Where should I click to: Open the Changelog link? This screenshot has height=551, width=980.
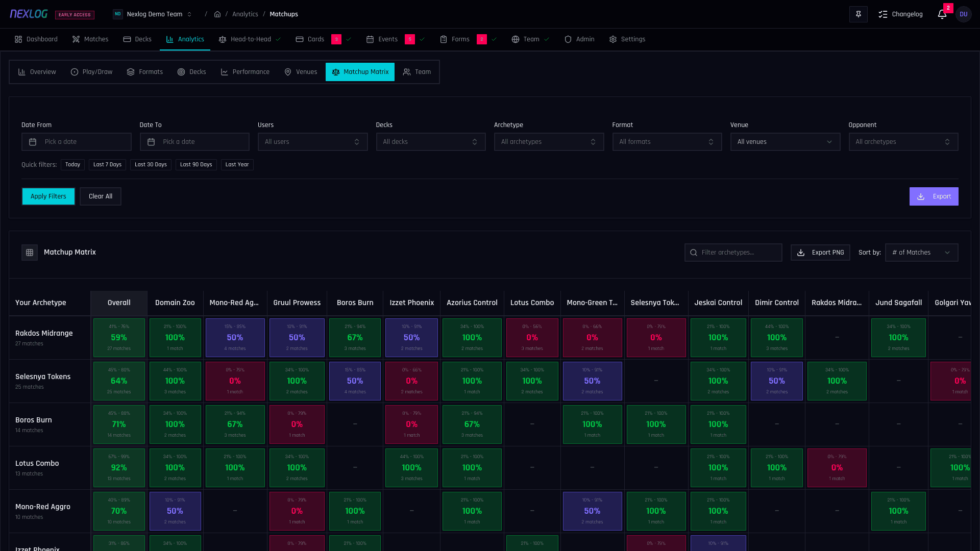[900, 14]
